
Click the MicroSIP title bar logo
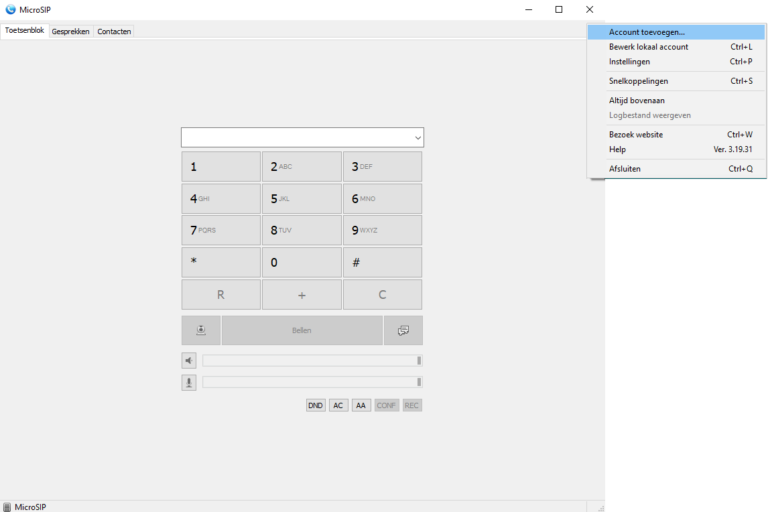tap(10, 9)
